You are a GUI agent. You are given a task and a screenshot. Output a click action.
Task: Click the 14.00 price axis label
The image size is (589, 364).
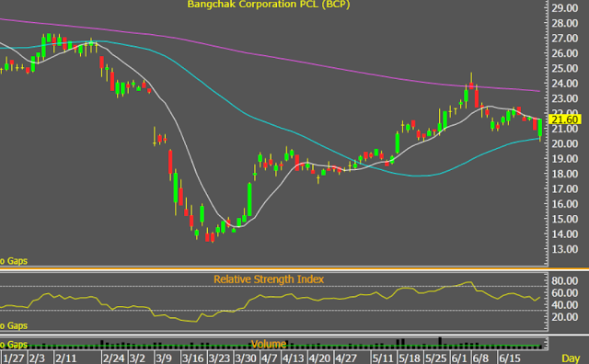tap(564, 233)
